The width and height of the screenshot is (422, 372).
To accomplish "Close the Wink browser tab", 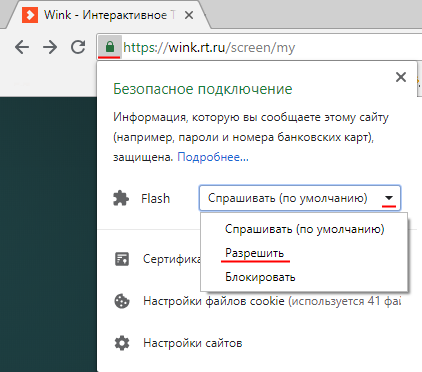I will 189,15.
